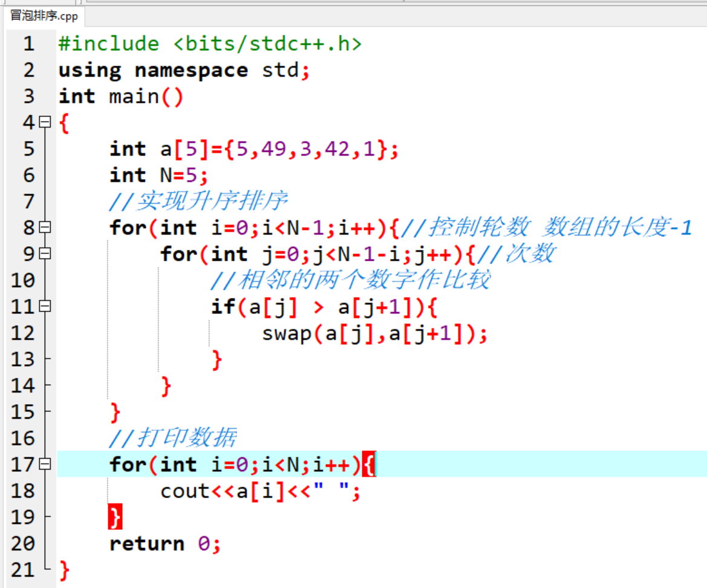Collapse the inner for loop on line 9

(x=45, y=254)
